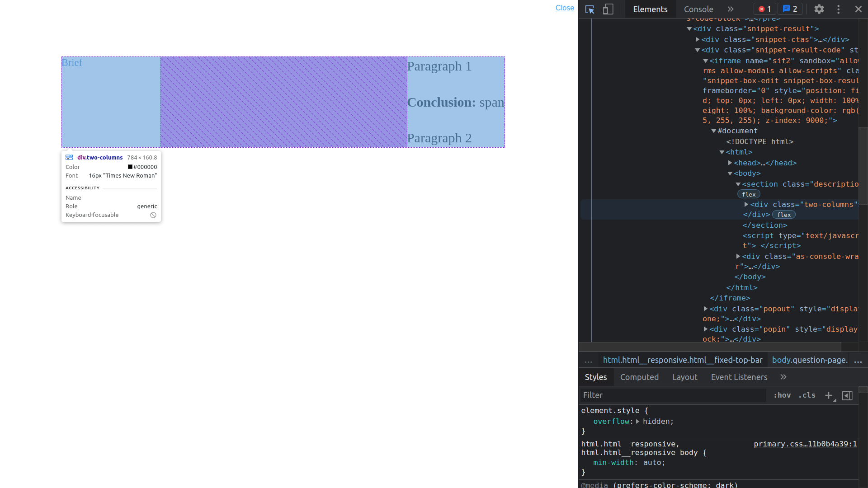Open DevTools settings gear
Screen dimensions: 868x488
(x=819, y=9)
